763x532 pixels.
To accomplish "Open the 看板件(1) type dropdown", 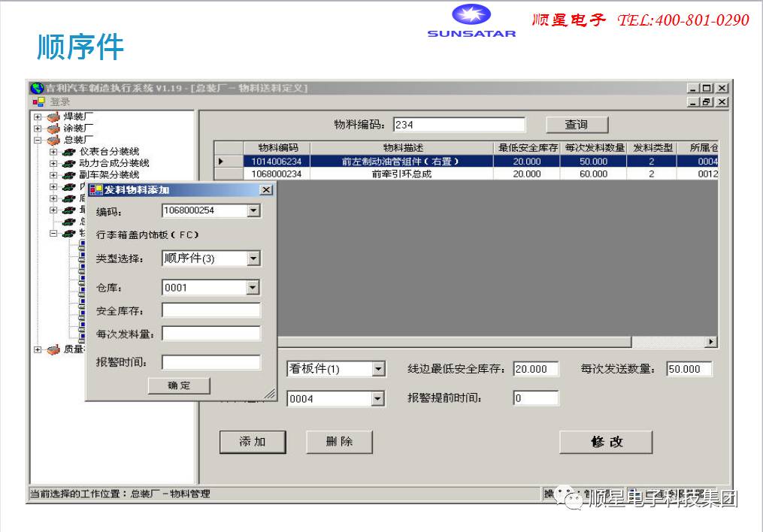I will (x=378, y=369).
